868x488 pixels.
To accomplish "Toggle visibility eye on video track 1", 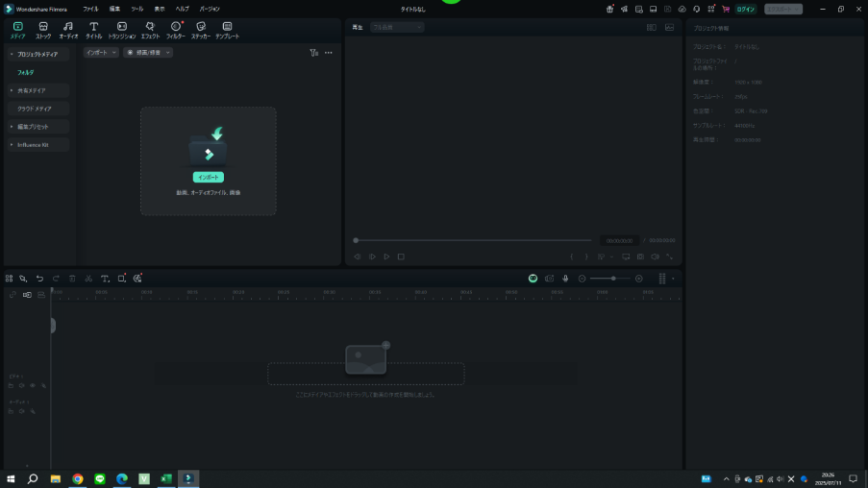I will pyautogui.click(x=33, y=385).
